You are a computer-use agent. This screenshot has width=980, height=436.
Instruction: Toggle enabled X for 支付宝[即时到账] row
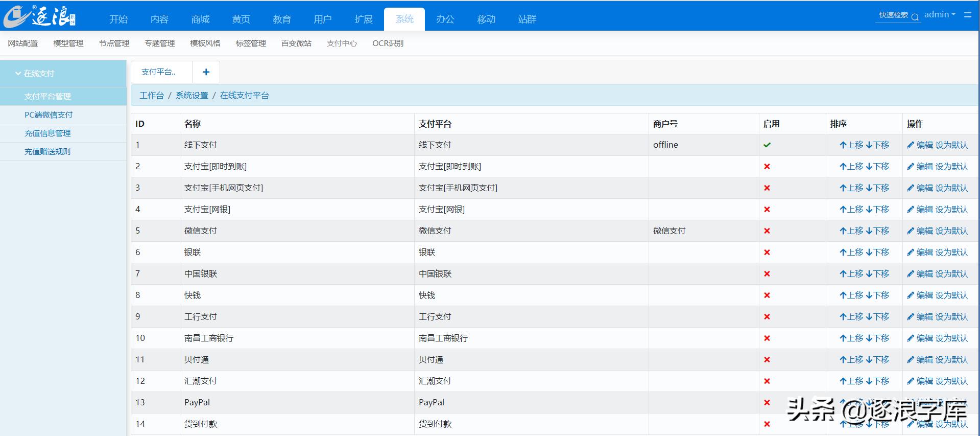767,167
